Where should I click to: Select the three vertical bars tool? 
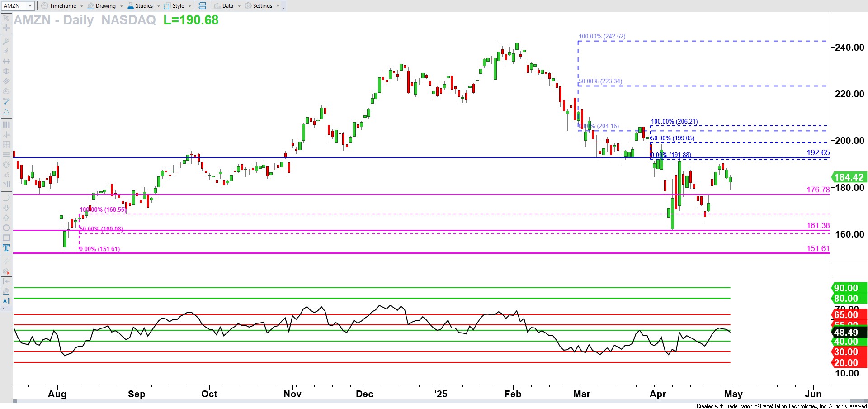point(6,124)
